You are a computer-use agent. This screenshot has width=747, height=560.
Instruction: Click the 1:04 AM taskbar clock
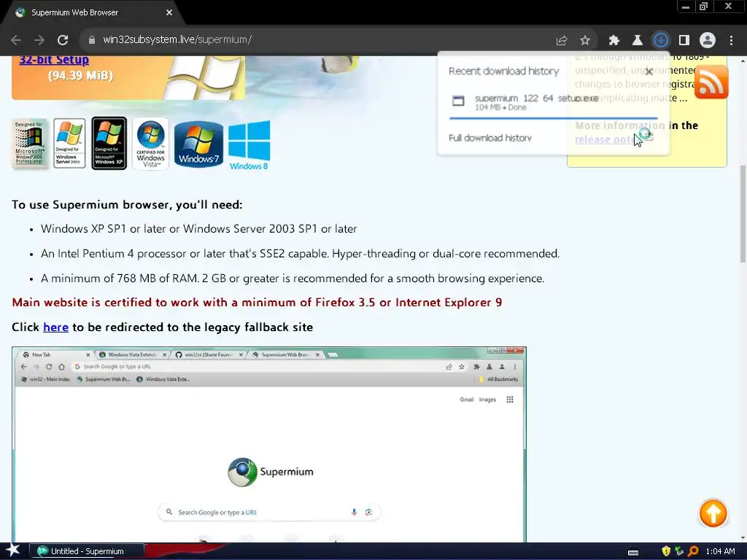click(x=720, y=551)
